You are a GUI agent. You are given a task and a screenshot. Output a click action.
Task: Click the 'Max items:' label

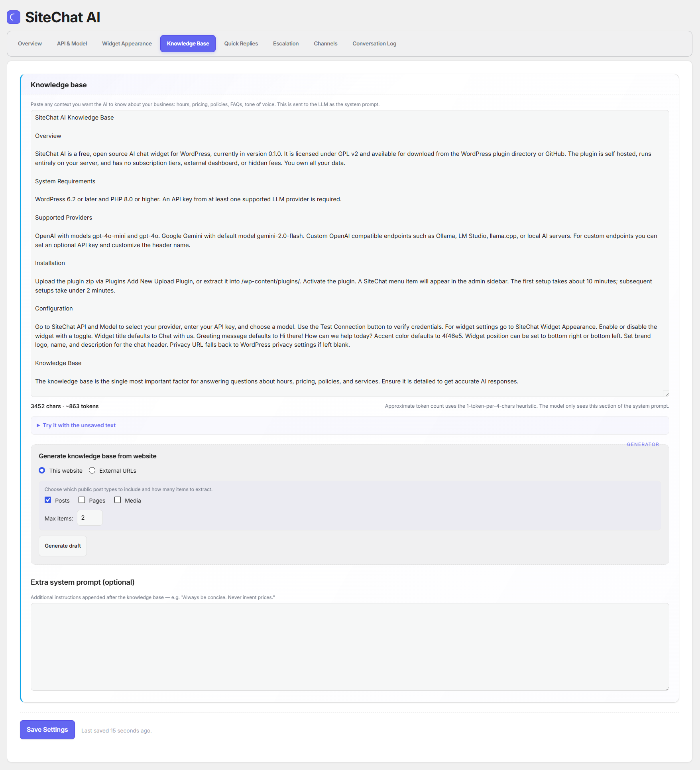coord(59,519)
